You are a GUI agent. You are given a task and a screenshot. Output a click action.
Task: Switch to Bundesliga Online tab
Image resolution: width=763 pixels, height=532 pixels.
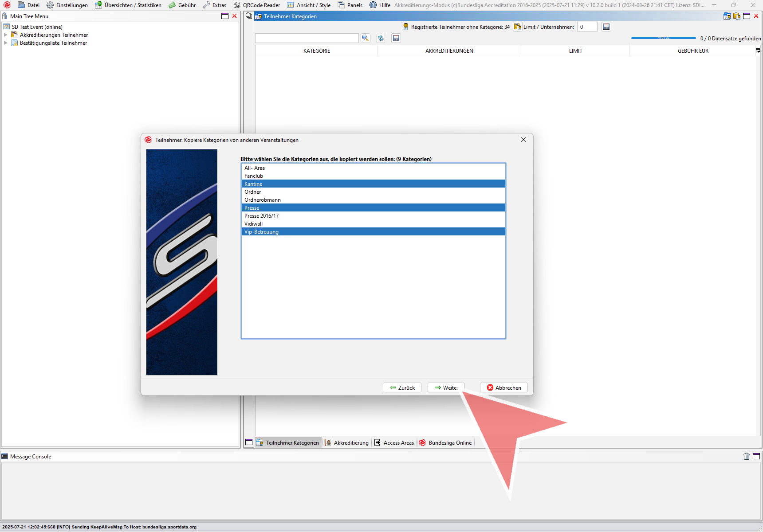tap(445, 442)
